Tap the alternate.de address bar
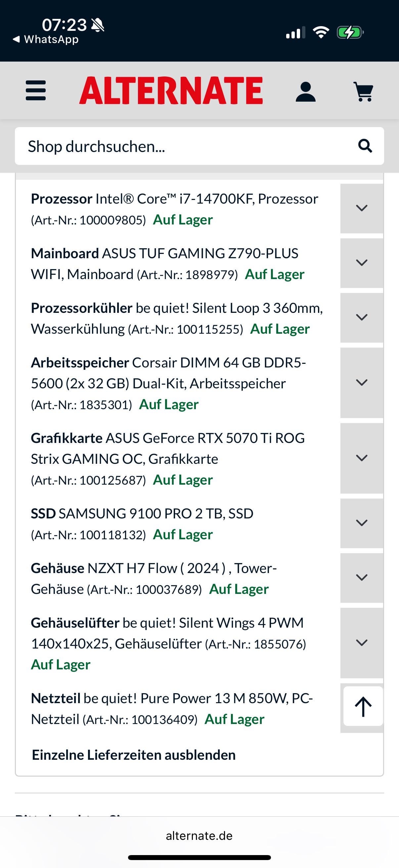The width and height of the screenshot is (399, 868). click(199, 836)
